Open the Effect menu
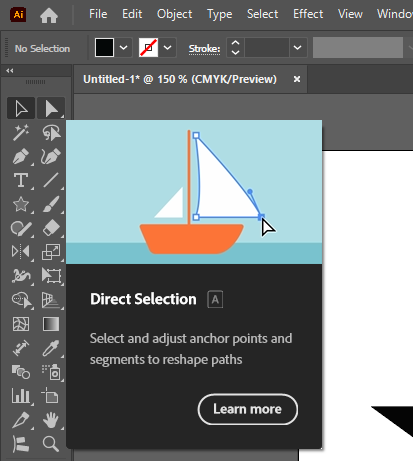Screen dimensions: 413x461 (308, 14)
